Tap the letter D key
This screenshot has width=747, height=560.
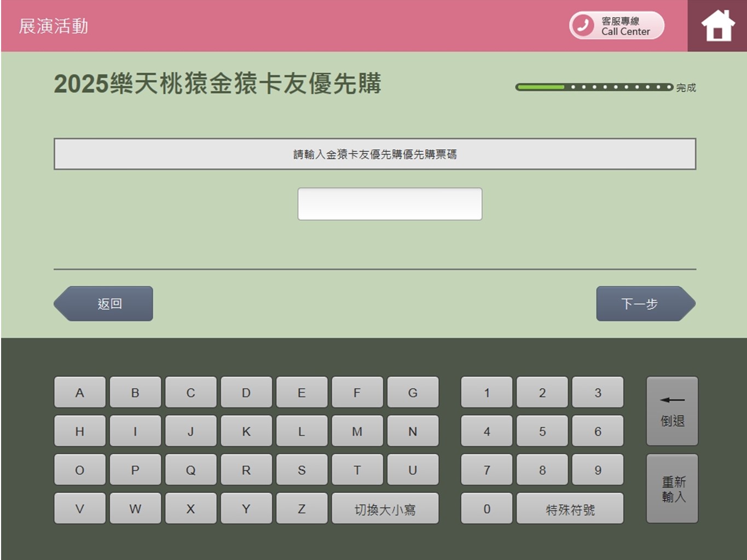click(246, 392)
